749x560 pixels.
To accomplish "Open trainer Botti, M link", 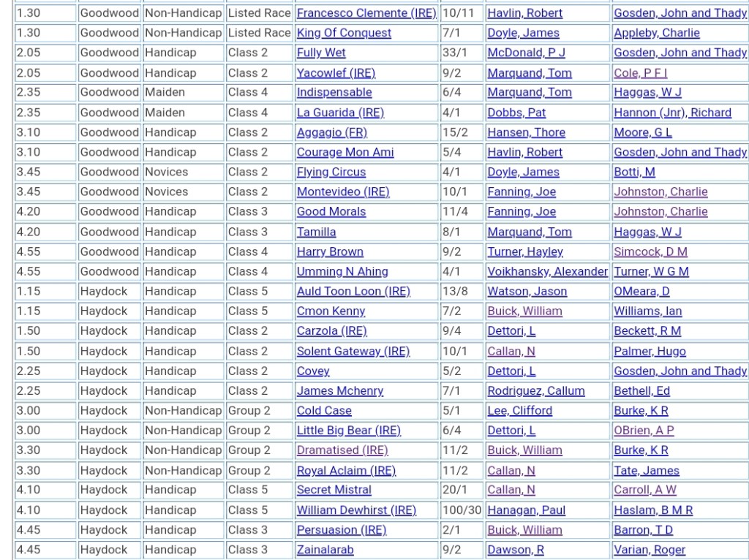I will [x=634, y=173].
